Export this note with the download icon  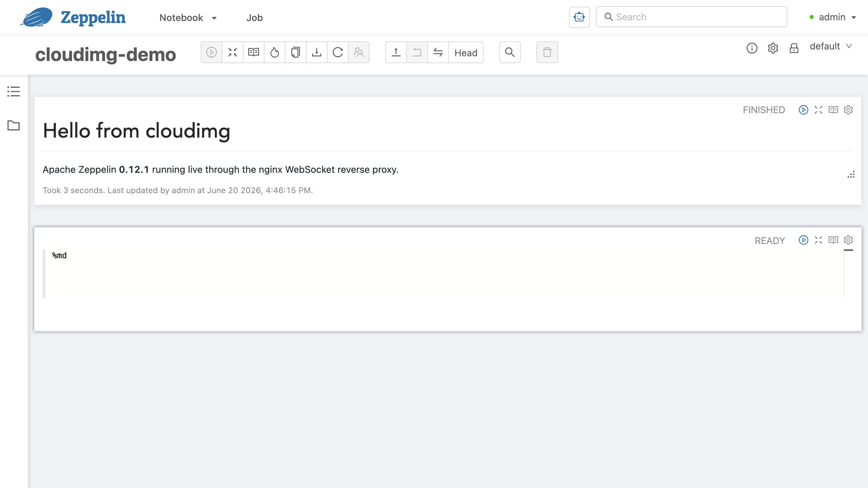(x=317, y=52)
